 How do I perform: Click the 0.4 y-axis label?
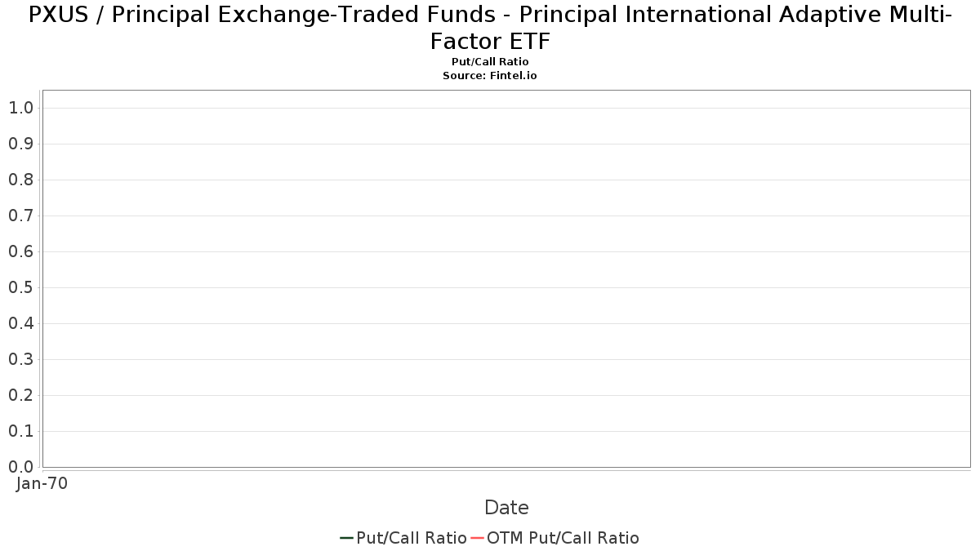click(20, 323)
